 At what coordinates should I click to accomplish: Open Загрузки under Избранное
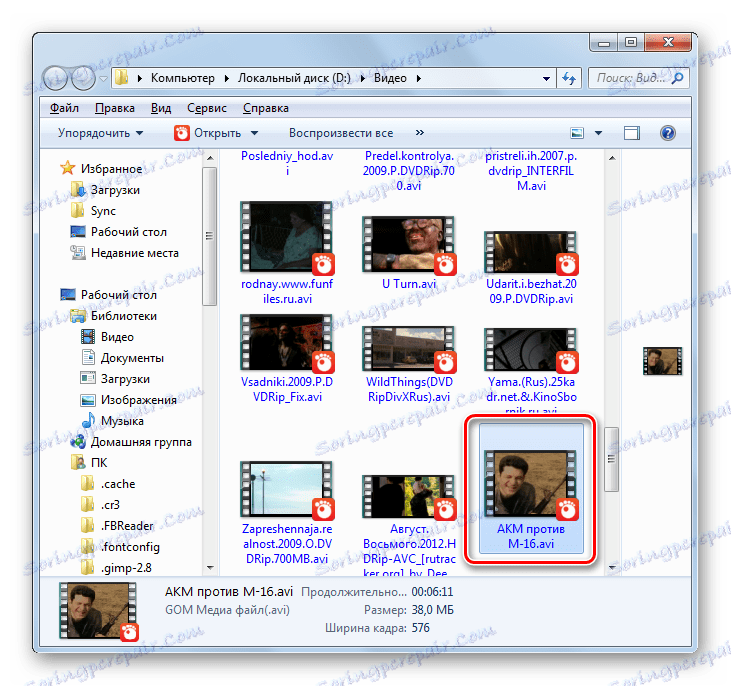pos(105,190)
